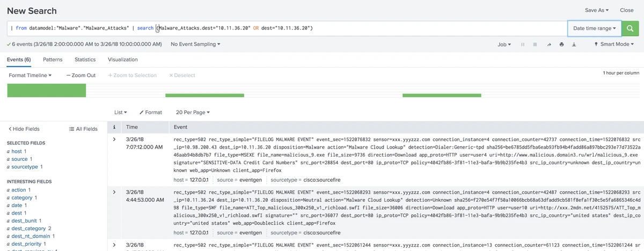The width and height of the screenshot is (644, 251).
Task: Open the 20 Per Page dropdown
Action: point(192,113)
